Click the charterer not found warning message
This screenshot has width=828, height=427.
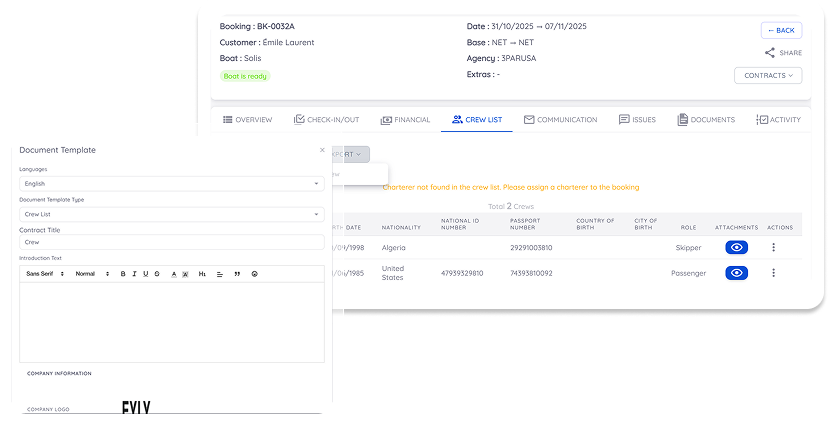(x=511, y=187)
